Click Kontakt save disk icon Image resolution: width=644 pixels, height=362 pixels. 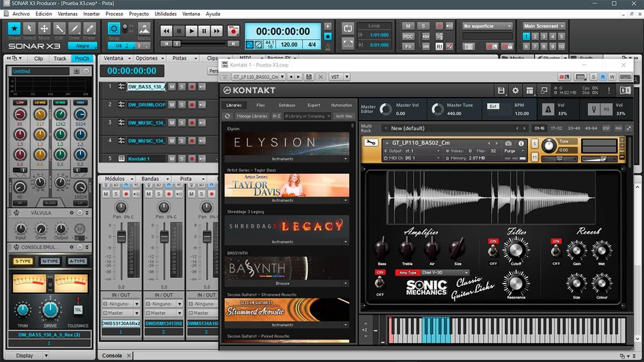coord(501,91)
